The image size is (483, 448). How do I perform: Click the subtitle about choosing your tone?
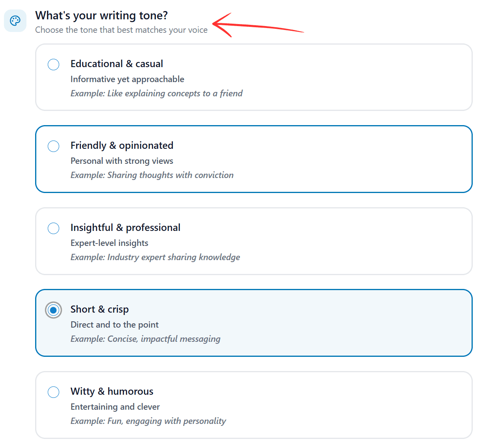(x=122, y=30)
